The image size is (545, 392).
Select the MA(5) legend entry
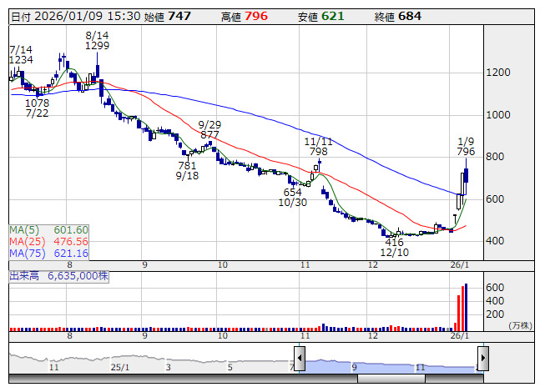pos(49,229)
